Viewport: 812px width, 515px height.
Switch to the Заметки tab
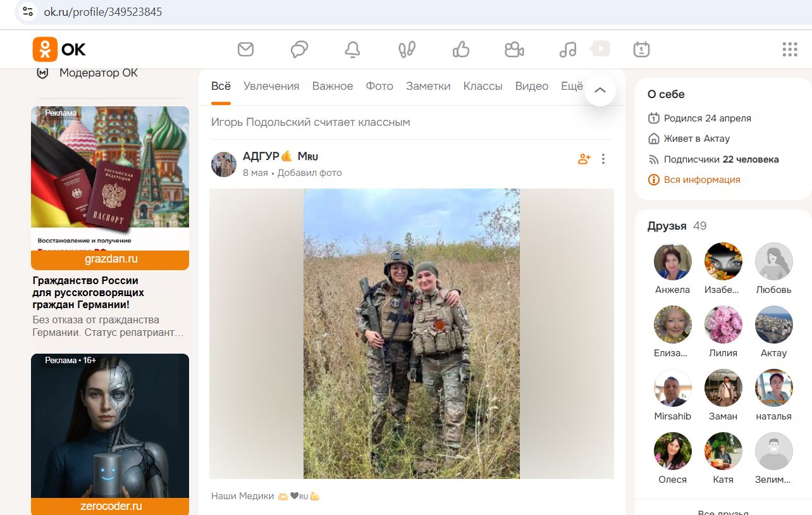coord(428,86)
